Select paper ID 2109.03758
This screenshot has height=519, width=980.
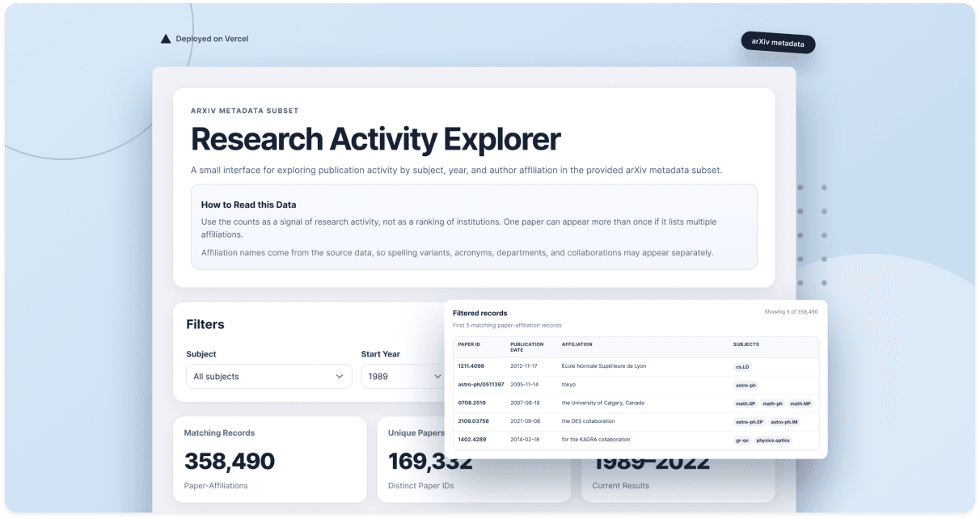[x=473, y=421]
